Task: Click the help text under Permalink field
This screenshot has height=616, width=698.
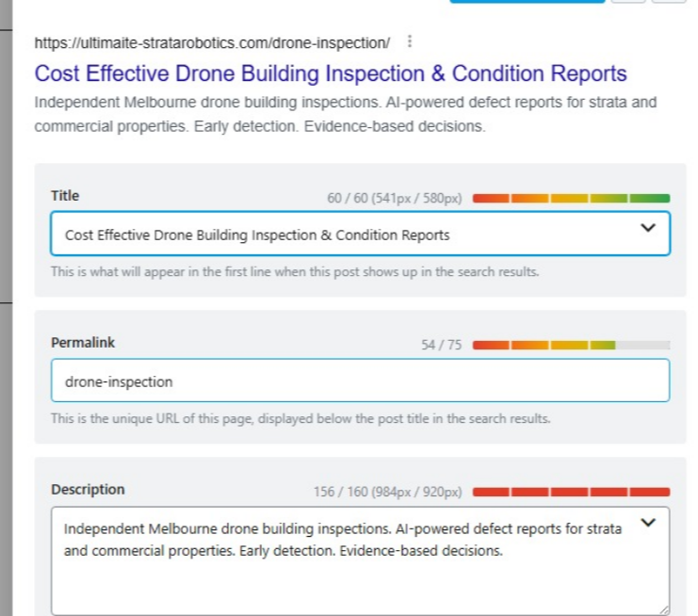Action: [300, 418]
